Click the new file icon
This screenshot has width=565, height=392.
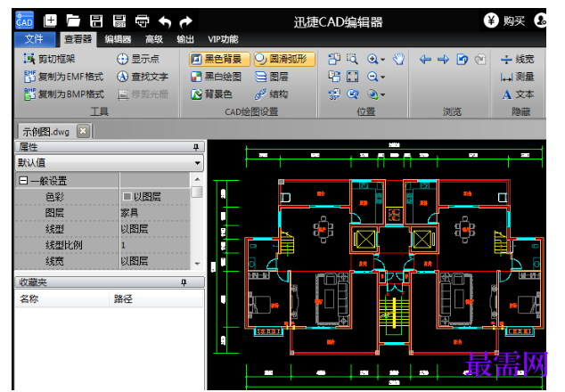coord(50,20)
